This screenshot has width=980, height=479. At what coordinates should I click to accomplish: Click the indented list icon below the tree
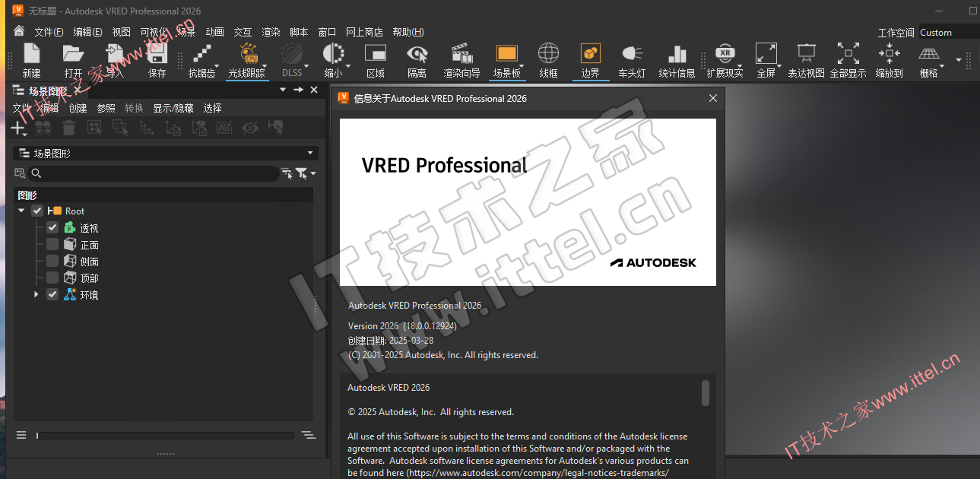308,435
